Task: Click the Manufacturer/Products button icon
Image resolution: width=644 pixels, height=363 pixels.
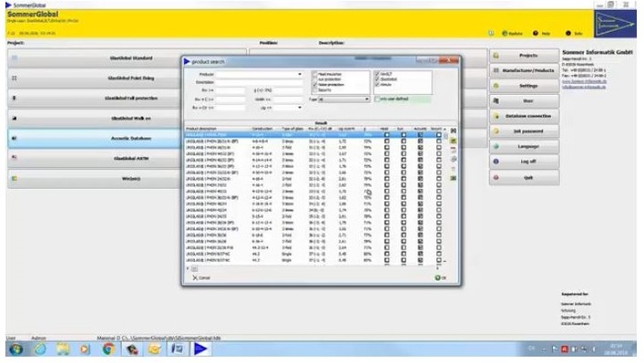Action: point(496,70)
